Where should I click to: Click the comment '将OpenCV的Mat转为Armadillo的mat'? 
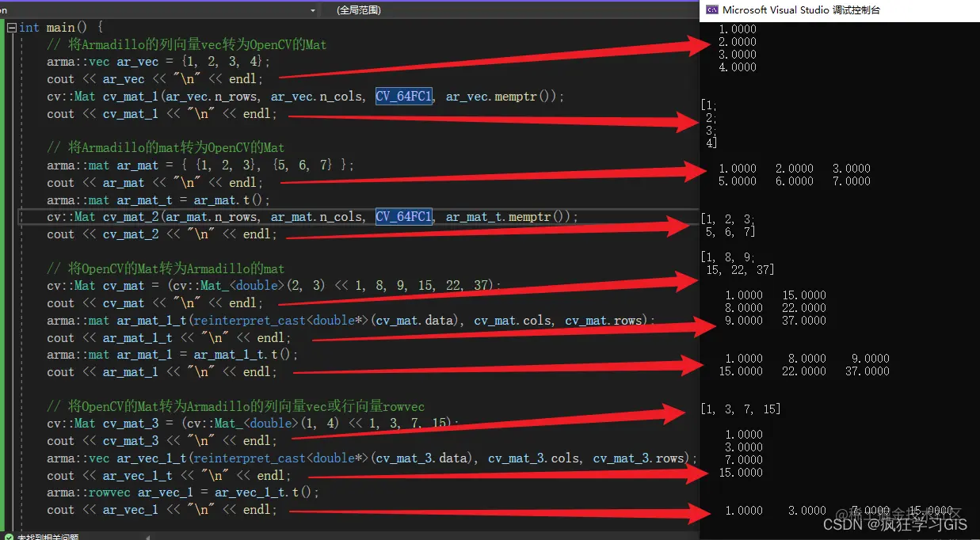(x=166, y=268)
